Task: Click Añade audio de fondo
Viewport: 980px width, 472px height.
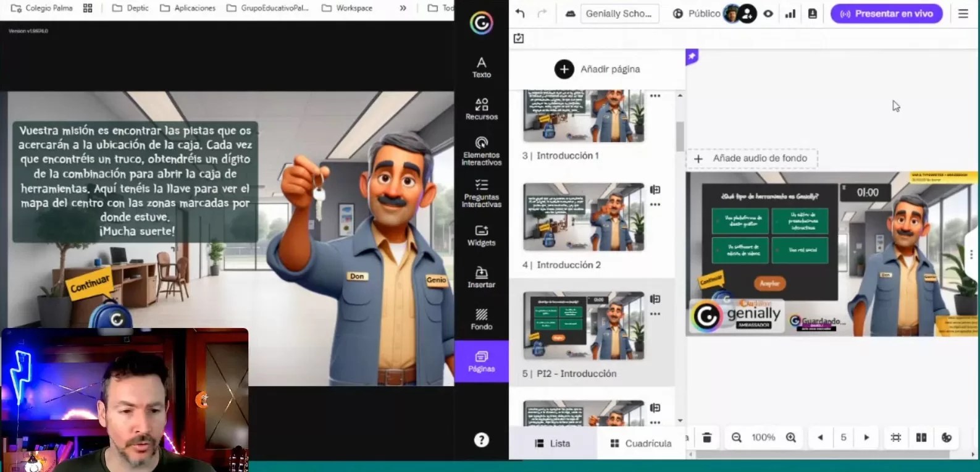Action: [752, 158]
